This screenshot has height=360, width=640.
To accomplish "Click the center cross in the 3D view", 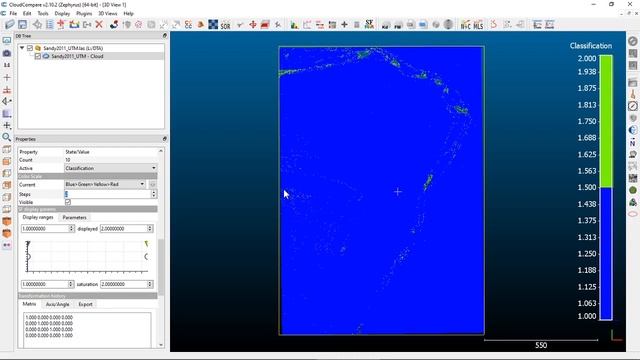I will pyautogui.click(x=398, y=191).
